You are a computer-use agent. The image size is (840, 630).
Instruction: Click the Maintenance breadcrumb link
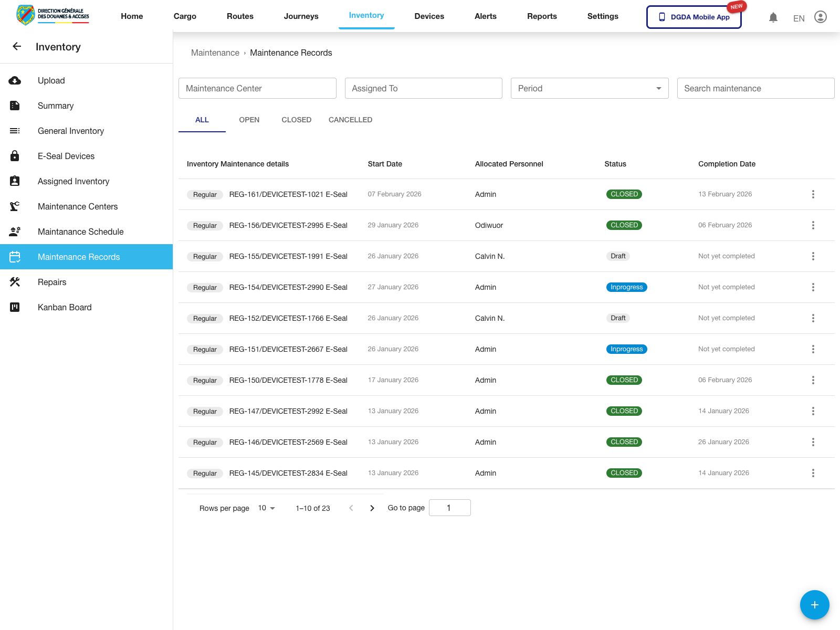coord(215,53)
